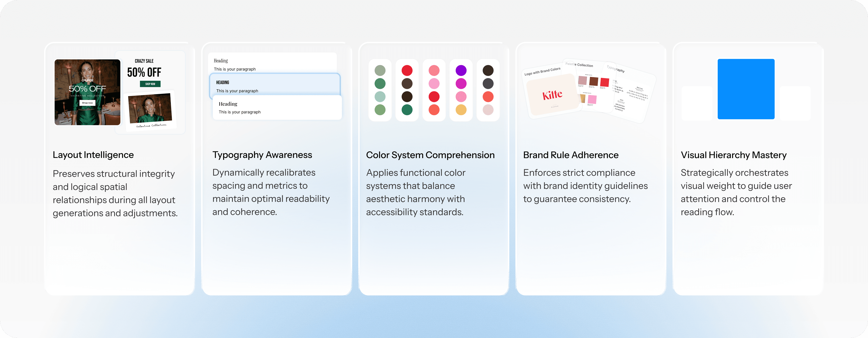Select the sage gray-green top swatch
The height and width of the screenshot is (338, 868).
coord(380,71)
